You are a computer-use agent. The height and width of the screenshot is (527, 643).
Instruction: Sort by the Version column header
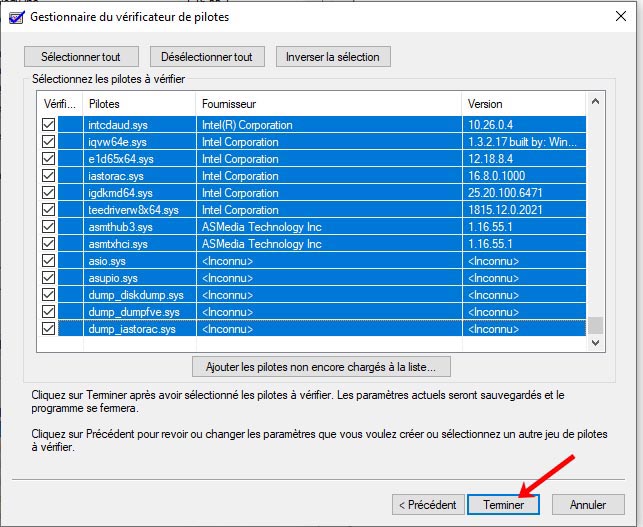524,104
